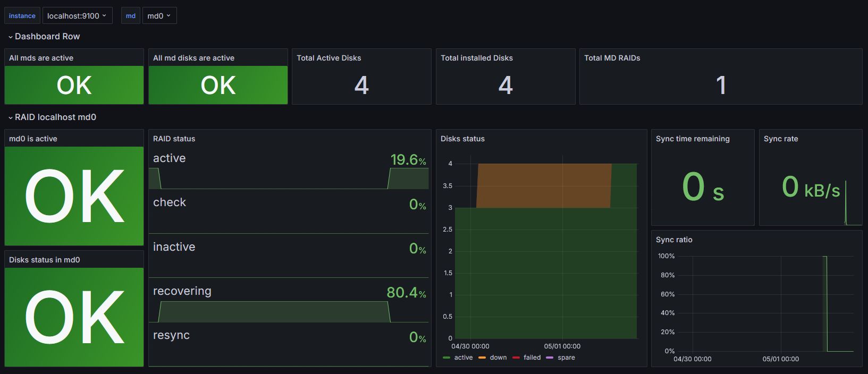
Task: Click the Disks status in md0 OK tile
Action: [74, 317]
